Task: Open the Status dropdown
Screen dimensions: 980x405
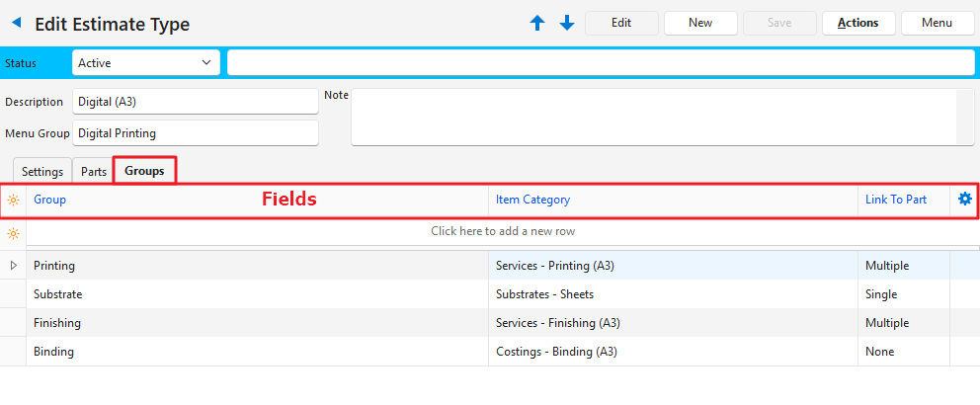Action: click(146, 63)
